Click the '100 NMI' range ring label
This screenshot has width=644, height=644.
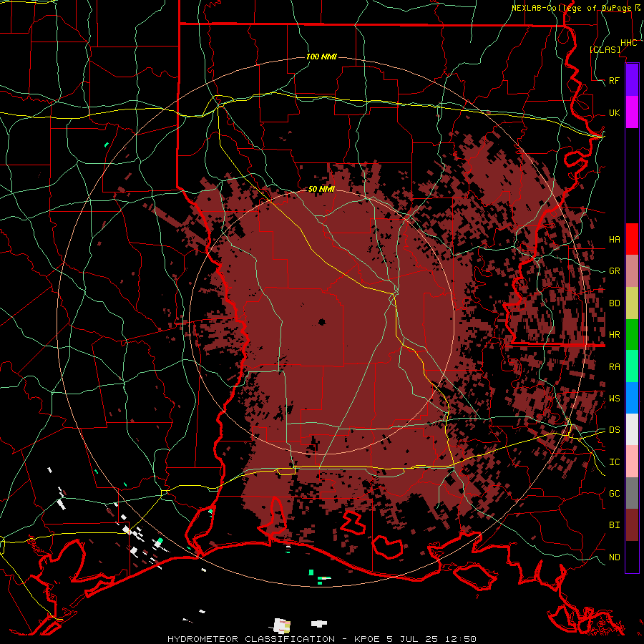point(321,57)
